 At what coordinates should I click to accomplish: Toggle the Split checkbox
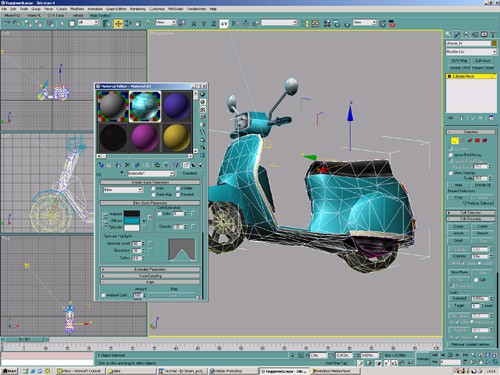tap(476, 280)
